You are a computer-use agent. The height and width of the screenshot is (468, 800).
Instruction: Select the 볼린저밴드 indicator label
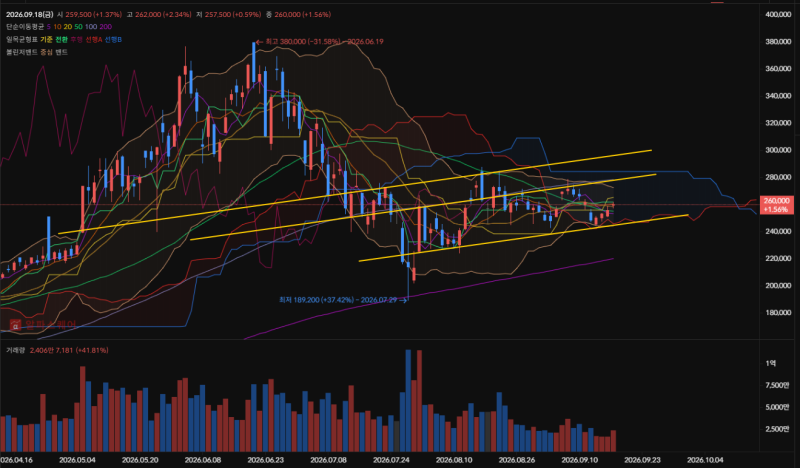(22, 52)
